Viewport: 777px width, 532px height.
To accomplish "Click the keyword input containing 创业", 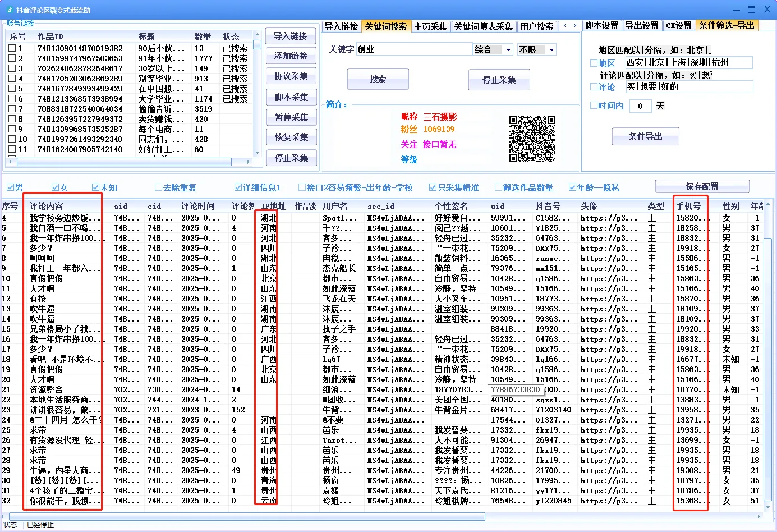I will (413, 49).
